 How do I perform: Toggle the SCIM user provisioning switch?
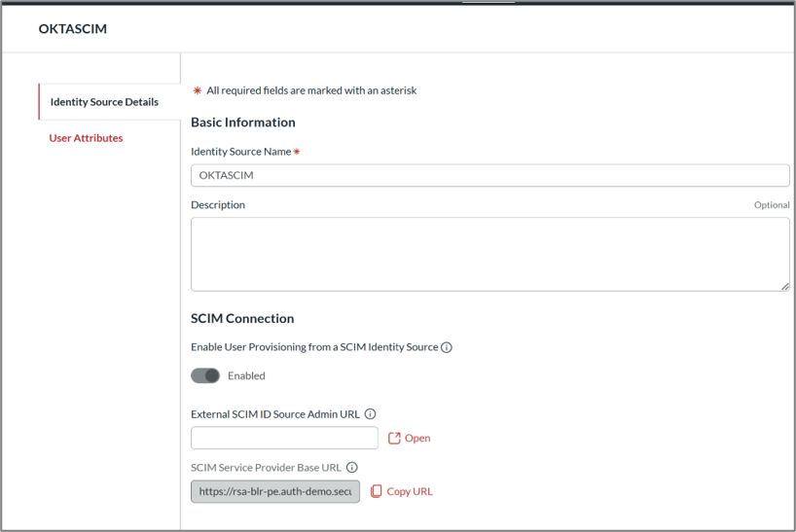[x=205, y=375]
